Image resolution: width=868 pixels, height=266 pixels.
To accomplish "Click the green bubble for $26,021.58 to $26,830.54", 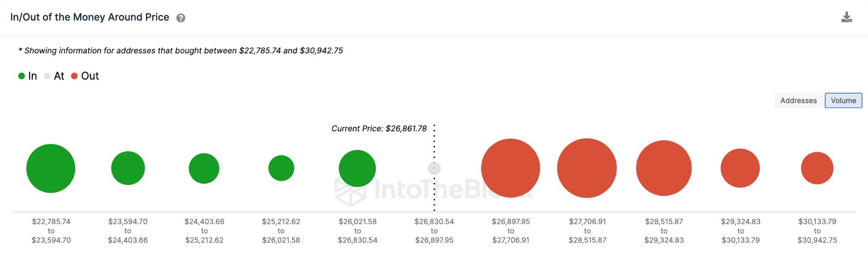I will tap(357, 168).
